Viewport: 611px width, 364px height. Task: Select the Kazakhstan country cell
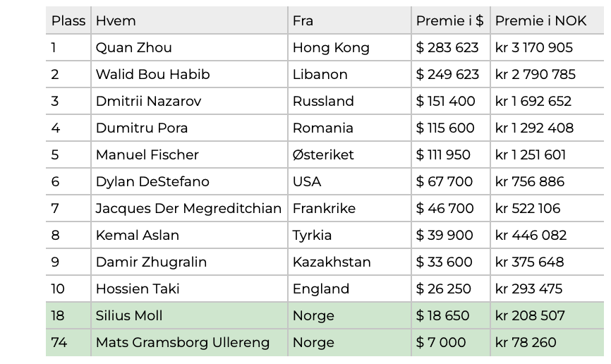(349, 262)
